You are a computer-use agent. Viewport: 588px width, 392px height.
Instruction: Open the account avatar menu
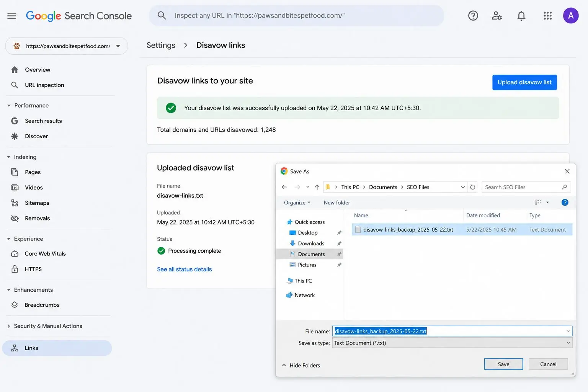[571, 16]
